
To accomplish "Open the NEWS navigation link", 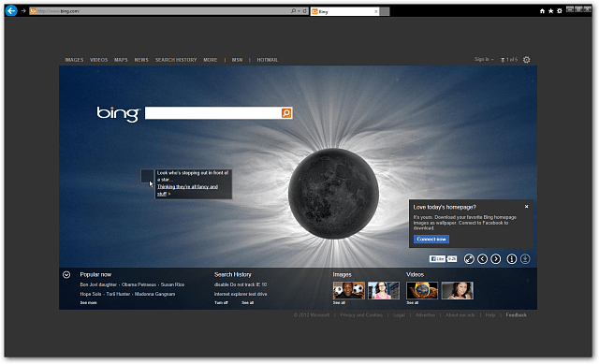I will (141, 60).
